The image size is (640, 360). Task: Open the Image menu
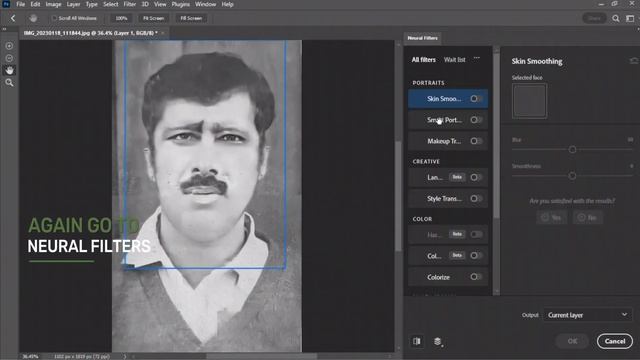pyautogui.click(x=53, y=4)
